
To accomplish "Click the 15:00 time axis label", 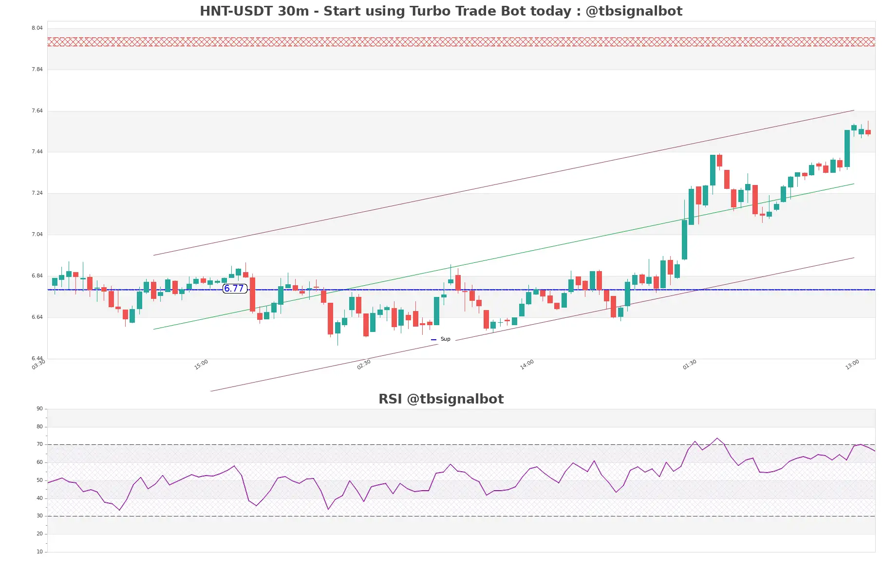I will click(x=201, y=365).
